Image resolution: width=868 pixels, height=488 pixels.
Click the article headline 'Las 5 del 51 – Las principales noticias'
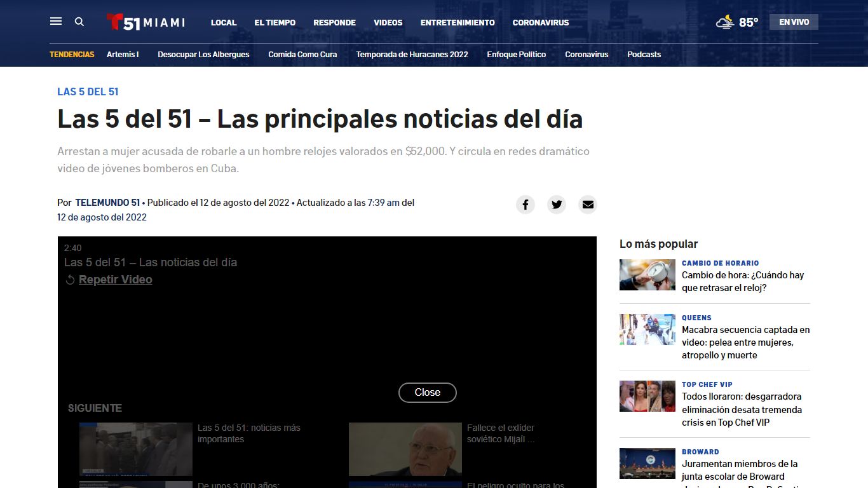320,119
